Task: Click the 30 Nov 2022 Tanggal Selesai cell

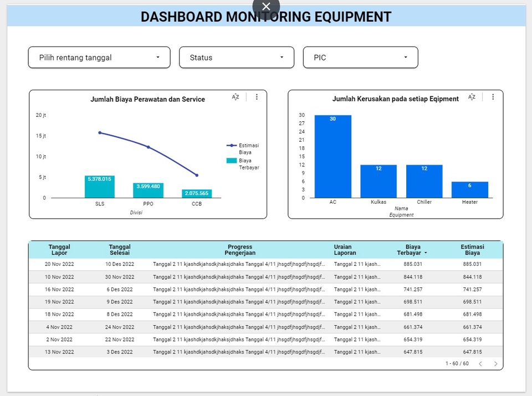Action: point(120,277)
